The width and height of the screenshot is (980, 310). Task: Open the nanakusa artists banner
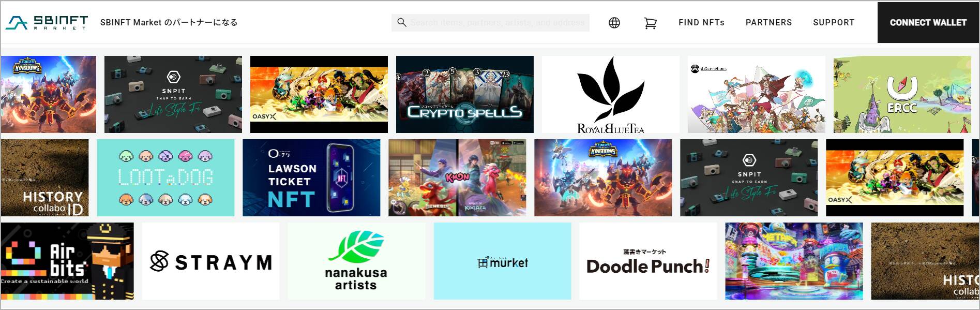[x=356, y=261]
